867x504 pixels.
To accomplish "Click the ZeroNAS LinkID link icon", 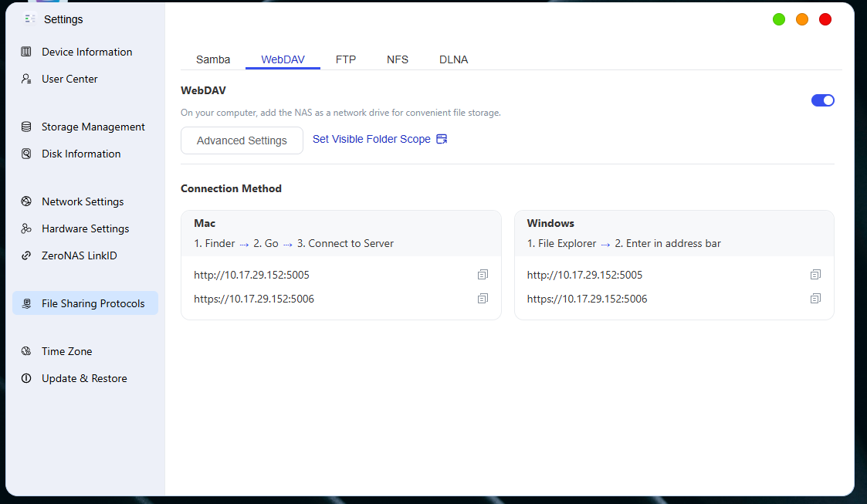I will coord(26,256).
